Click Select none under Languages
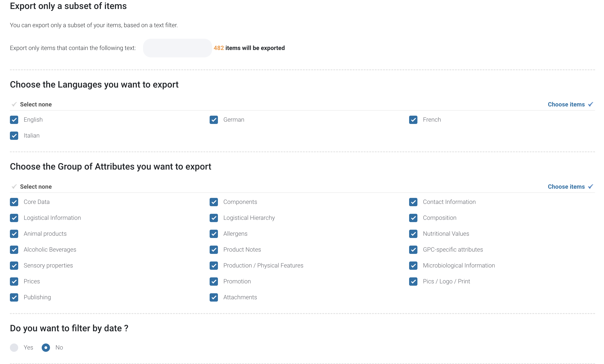The height and width of the screenshot is (364, 604). [x=36, y=104]
